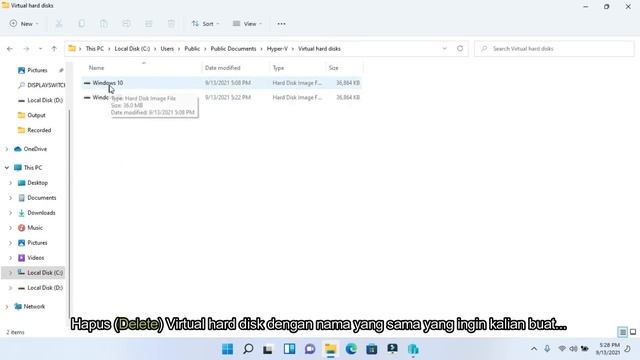Open the Recorded folder in sidebar
Screen dimensions: 640x360
click(x=34, y=130)
